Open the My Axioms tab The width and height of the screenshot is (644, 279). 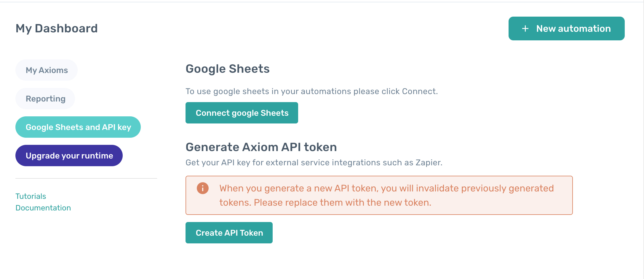pyautogui.click(x=47, y=70)
